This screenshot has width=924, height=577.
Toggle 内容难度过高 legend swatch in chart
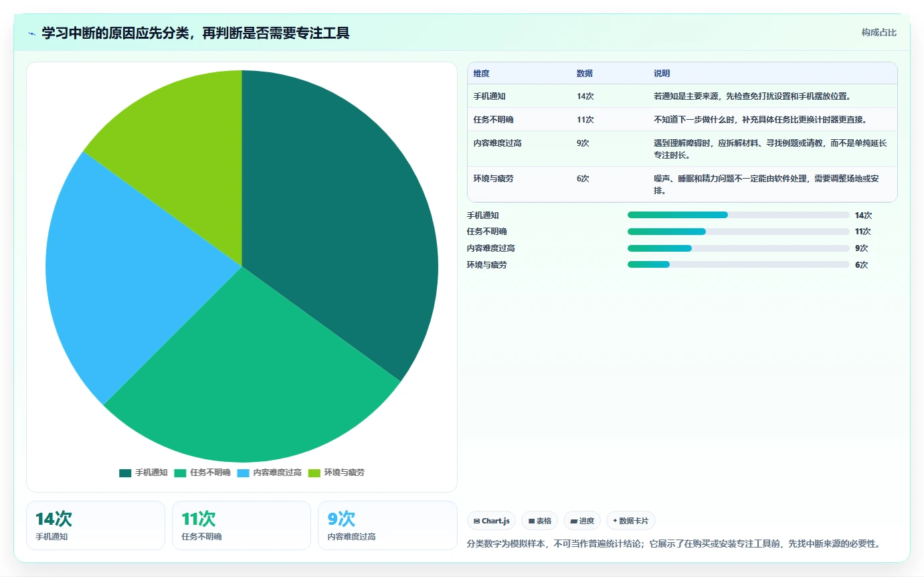(244, 473)
